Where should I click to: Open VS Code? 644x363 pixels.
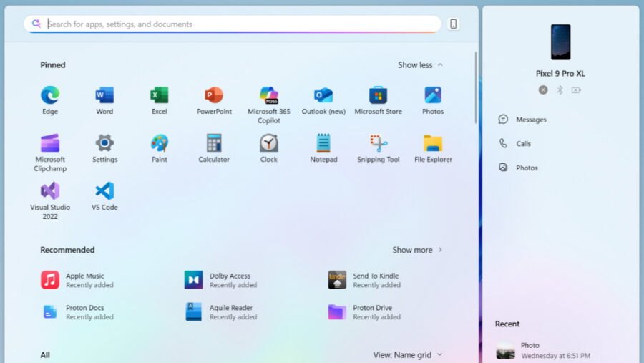(104, 196)
